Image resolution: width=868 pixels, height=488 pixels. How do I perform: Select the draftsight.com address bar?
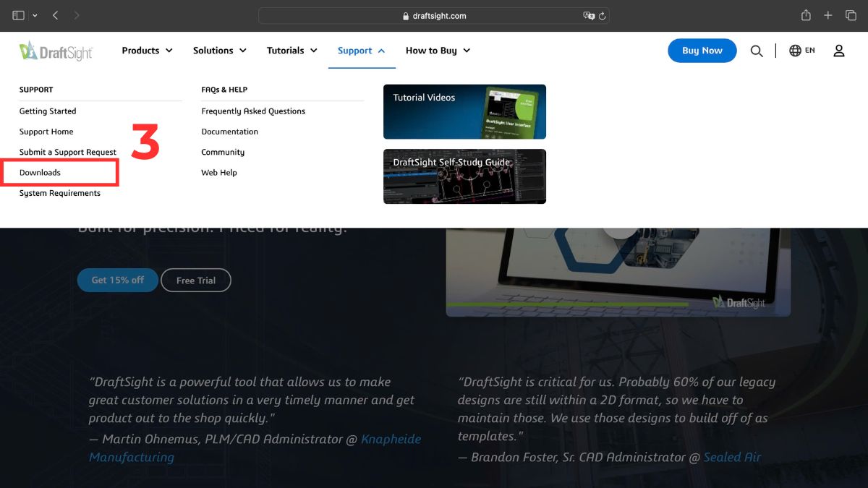433,15
